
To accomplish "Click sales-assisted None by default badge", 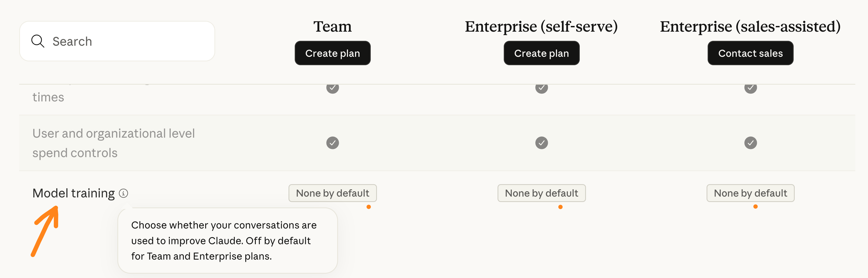I will coord(750,193).
